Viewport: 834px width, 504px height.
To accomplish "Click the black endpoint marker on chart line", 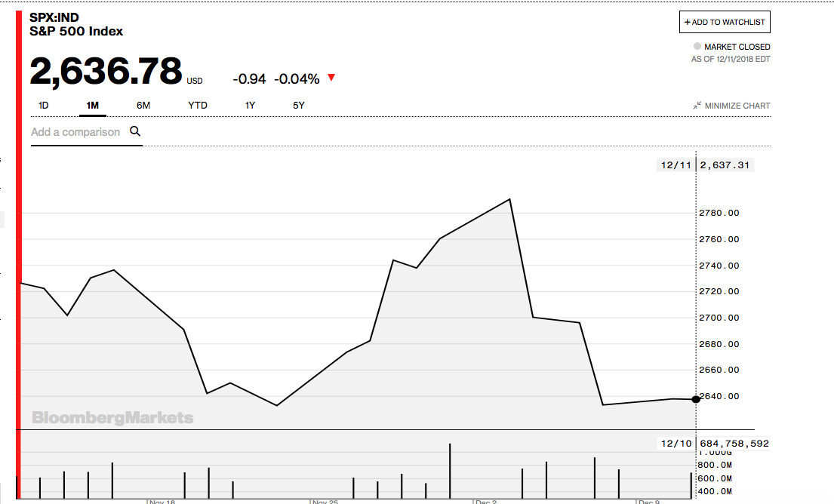I will coord(696,399).
